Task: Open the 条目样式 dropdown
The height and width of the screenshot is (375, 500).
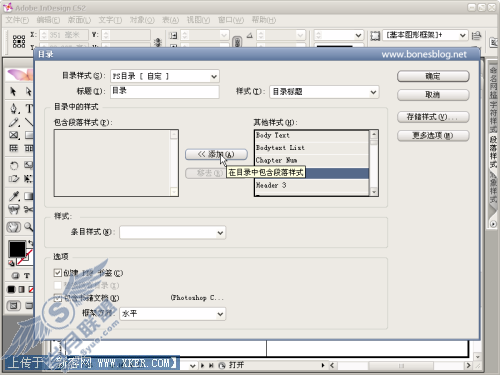Action: point(173,233)
